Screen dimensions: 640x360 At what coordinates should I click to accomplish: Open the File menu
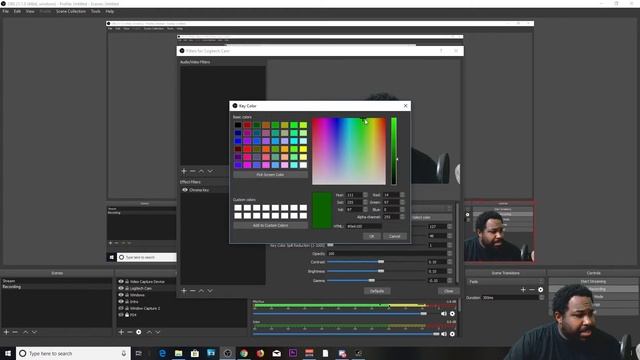(x=5, y=11)
